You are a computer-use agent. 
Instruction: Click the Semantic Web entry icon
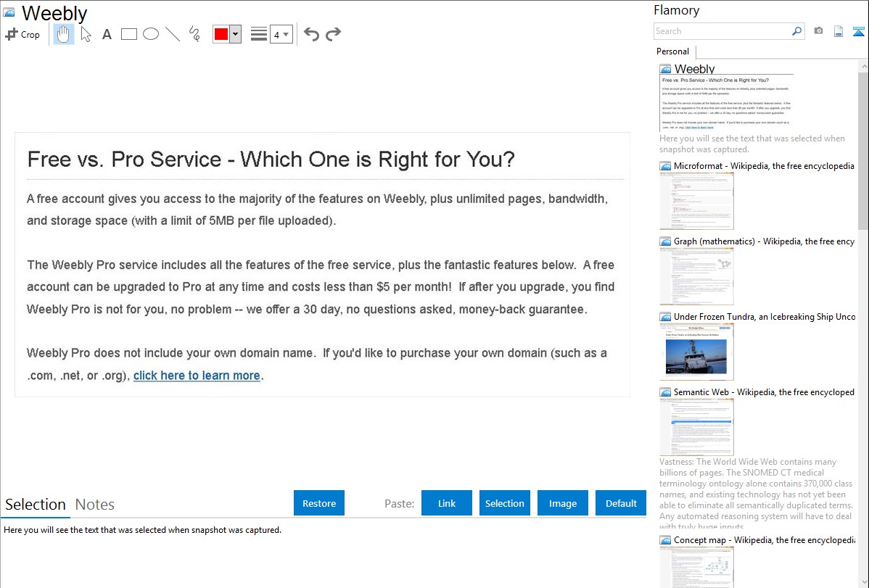click(x=665, y=392)
